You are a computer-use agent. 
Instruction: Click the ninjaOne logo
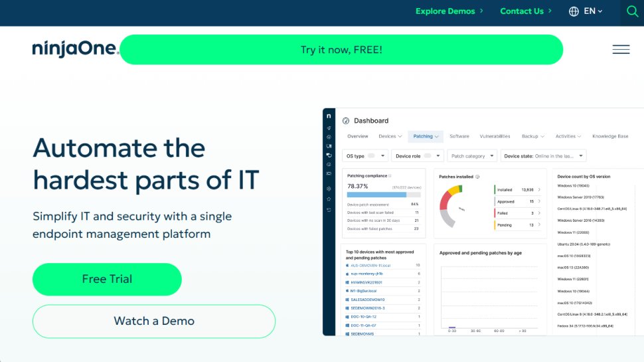pos(75,48)
